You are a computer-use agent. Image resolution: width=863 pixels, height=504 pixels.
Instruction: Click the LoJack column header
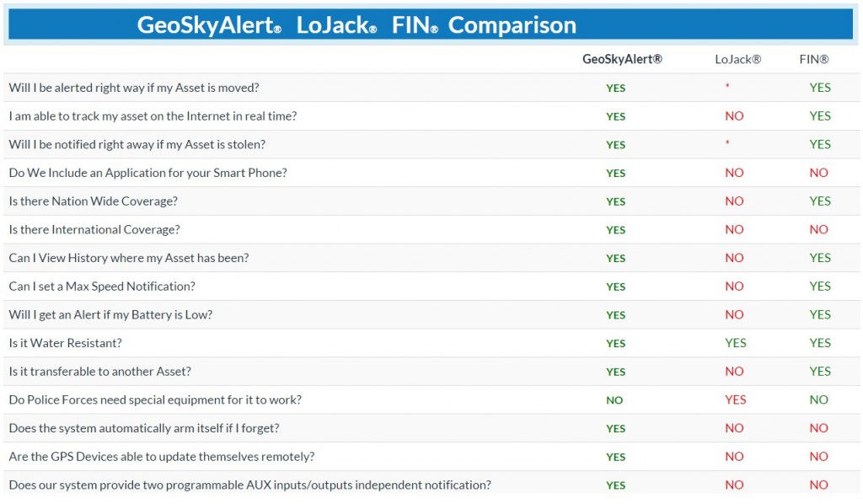pyautogui.click(x=737, y=60)
